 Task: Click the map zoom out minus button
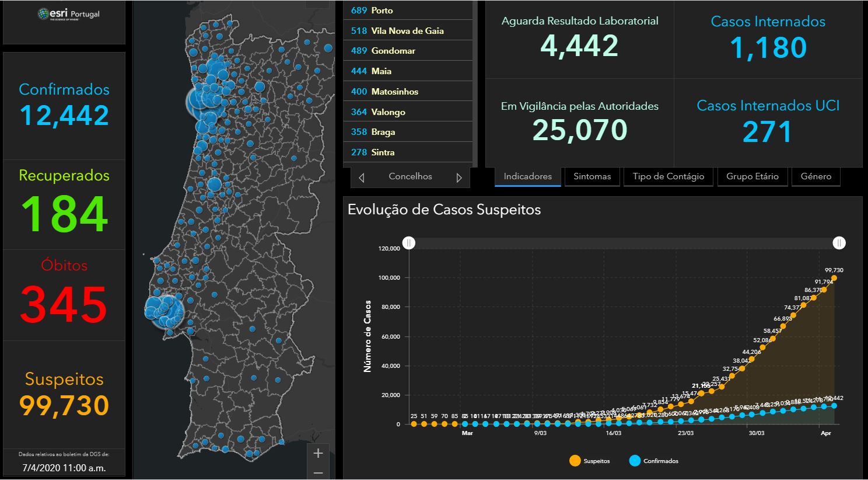(318, 472)
